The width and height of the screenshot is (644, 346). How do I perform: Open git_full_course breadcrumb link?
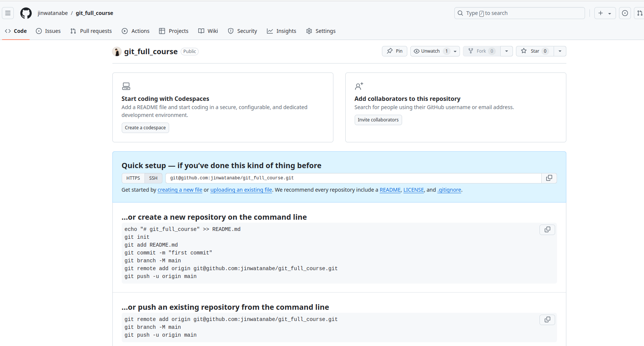tap(94, 13)
